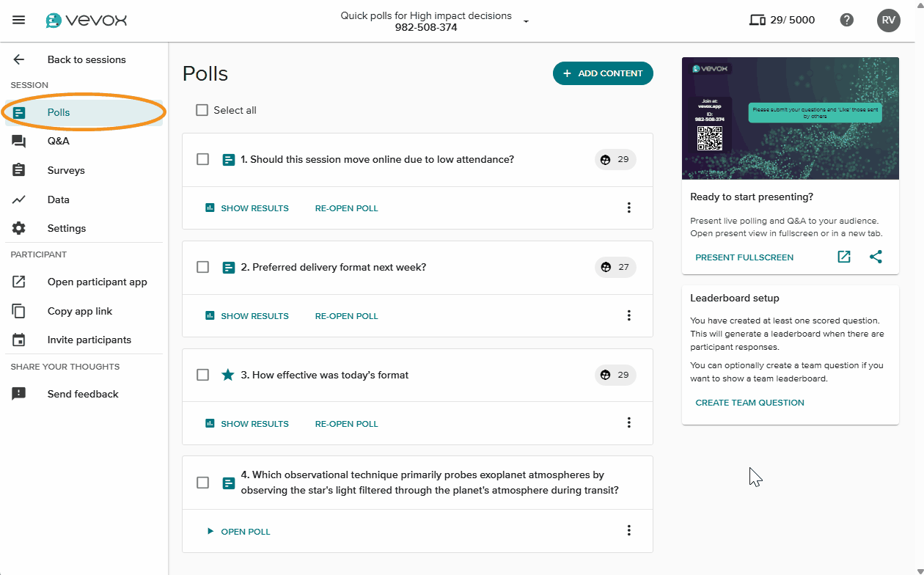
Task: Click Create Team Question link
Action: click(x=749, y=403)
